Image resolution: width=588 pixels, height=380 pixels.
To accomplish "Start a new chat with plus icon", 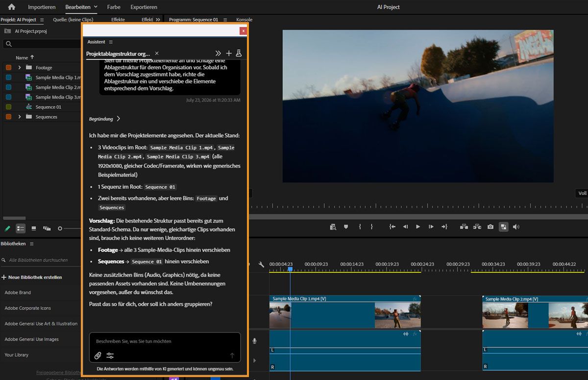I will (229, 53).
